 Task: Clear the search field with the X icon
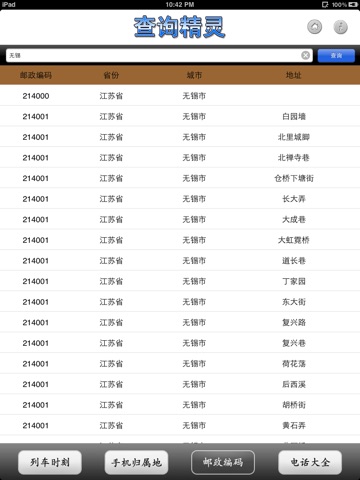[305, 55]
